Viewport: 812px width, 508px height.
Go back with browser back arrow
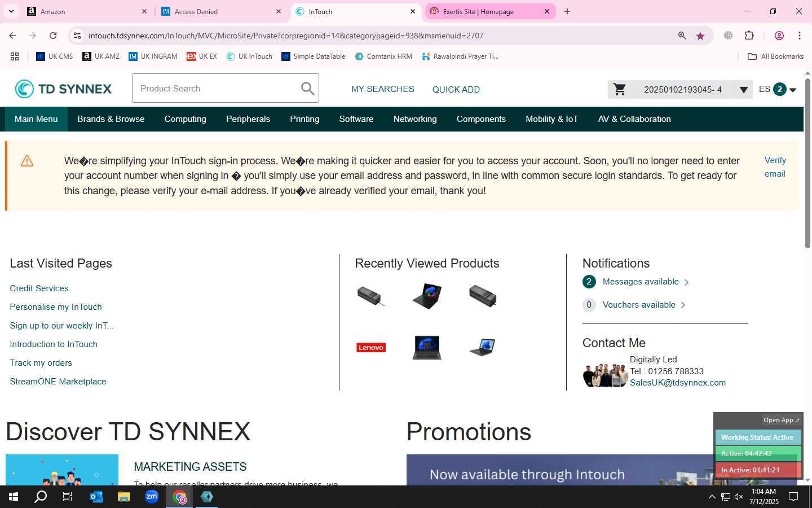click(x=12, y=36)
